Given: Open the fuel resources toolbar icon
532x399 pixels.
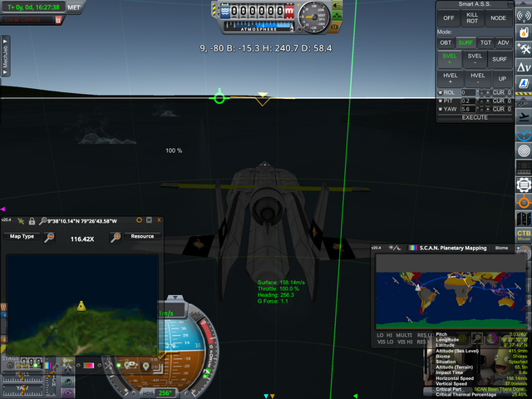Looking at the screenshot, I should point(524,32).
